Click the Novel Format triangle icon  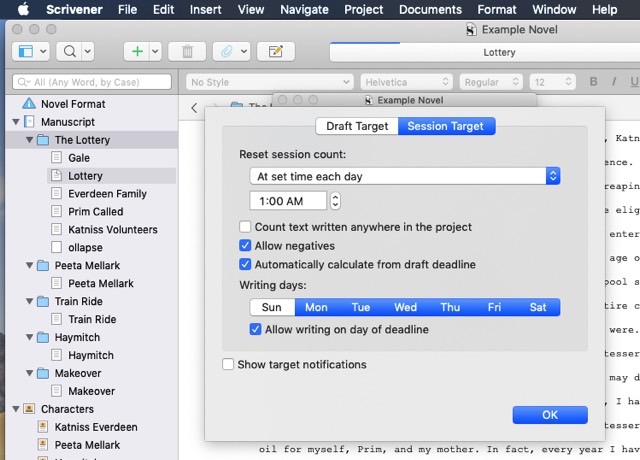29,104
